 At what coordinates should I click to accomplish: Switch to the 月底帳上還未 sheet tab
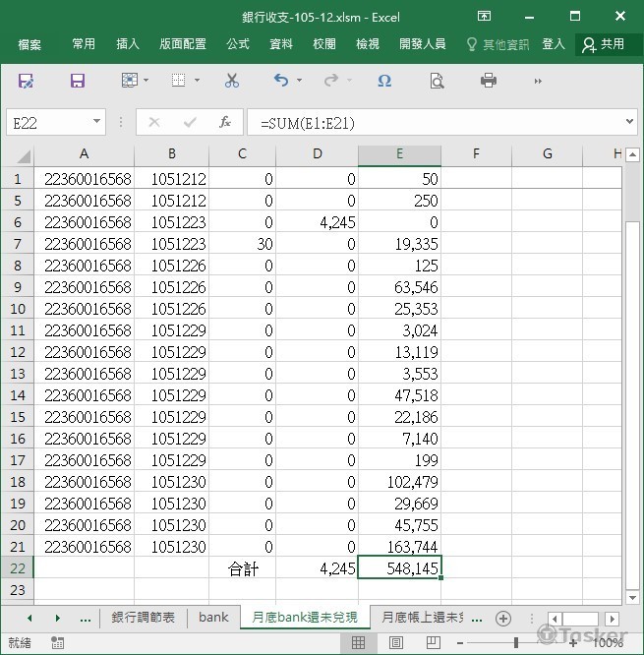423,618
